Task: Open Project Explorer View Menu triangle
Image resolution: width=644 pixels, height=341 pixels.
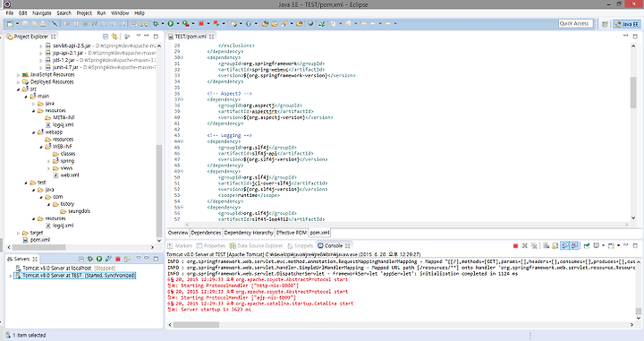Action: point(139,36)
